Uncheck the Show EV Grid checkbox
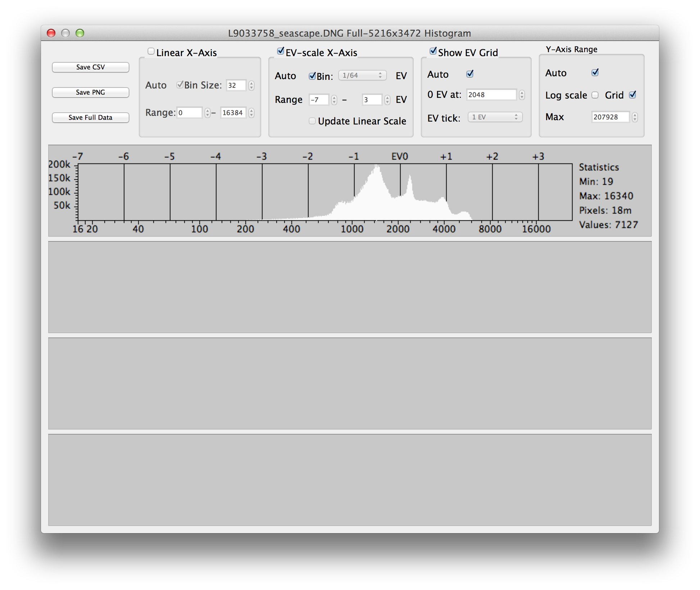The height and width of the screenshot is (590, 700). (433, 51)
